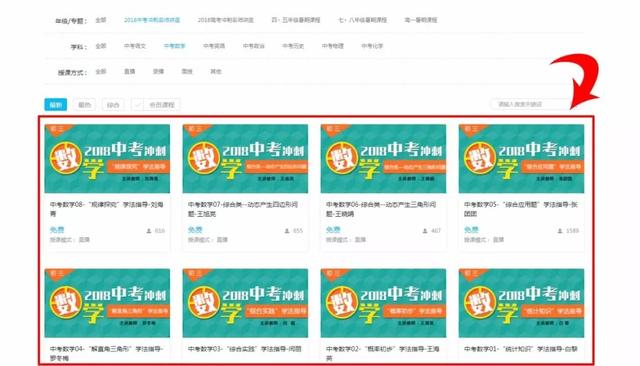Filter teaching mode by 录播
Image resolution: width=640 pixels, height=366 pixels.
click(158, 71)
